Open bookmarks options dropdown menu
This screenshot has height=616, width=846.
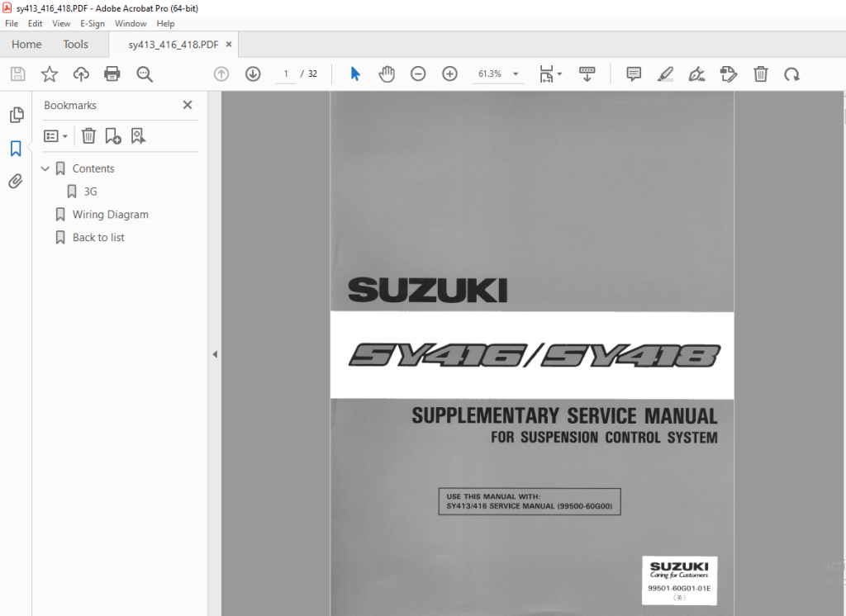click(x=55, y=136)
